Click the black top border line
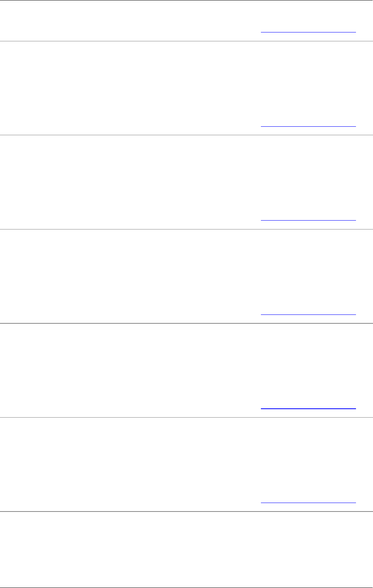Viewport: 373px width, 588px height. tap(186, 0)
